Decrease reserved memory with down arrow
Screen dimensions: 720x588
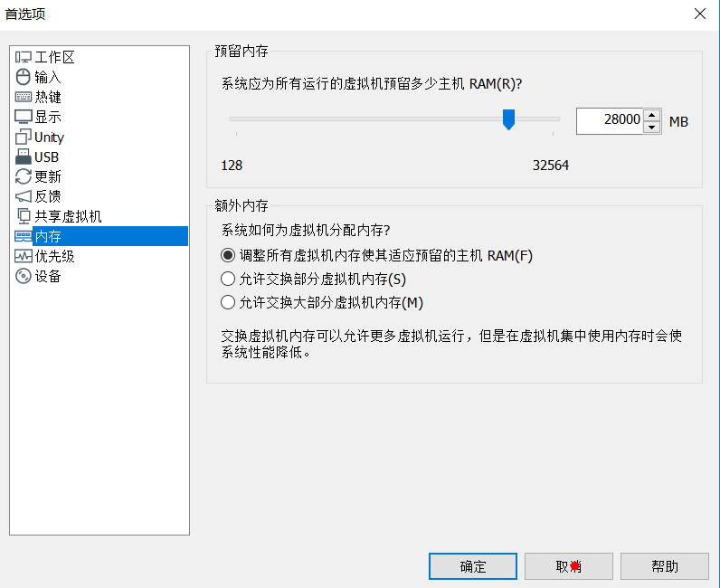(x=652, y=128)
